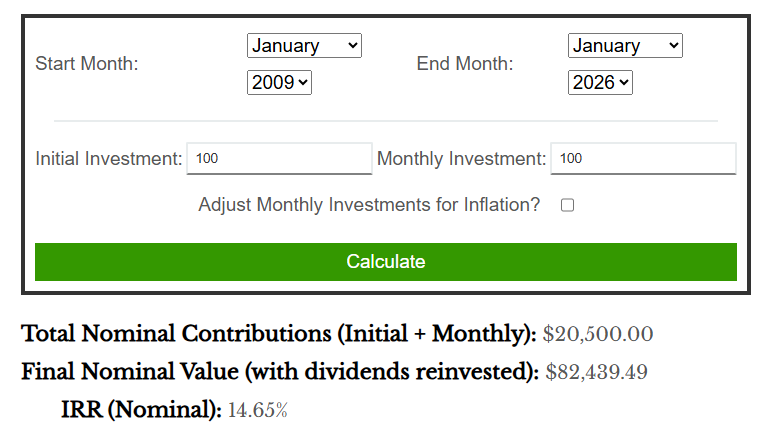This screenshot has width=771, height=425.
Task: Click the horizontal divider below the month selectors
Action: click(385, 122)
